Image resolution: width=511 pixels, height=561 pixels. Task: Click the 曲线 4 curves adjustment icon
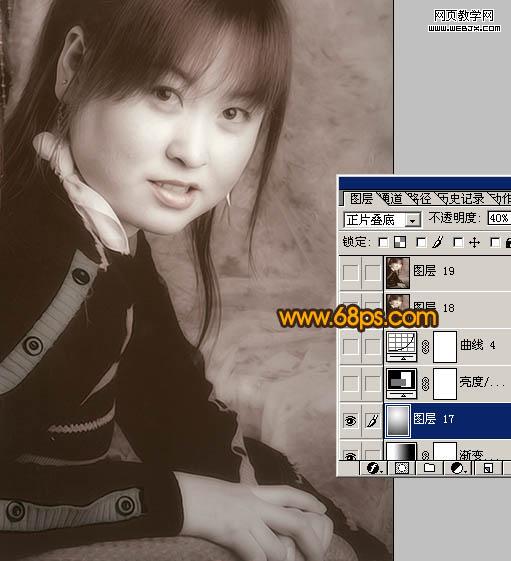[402, 347]
